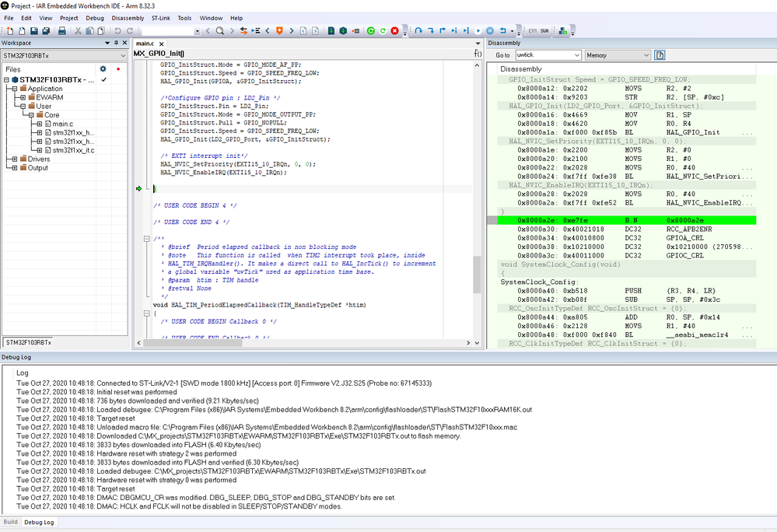Open the Reset icon dropdown arrow
Screen dimensions: 777x532
point(512,31)
